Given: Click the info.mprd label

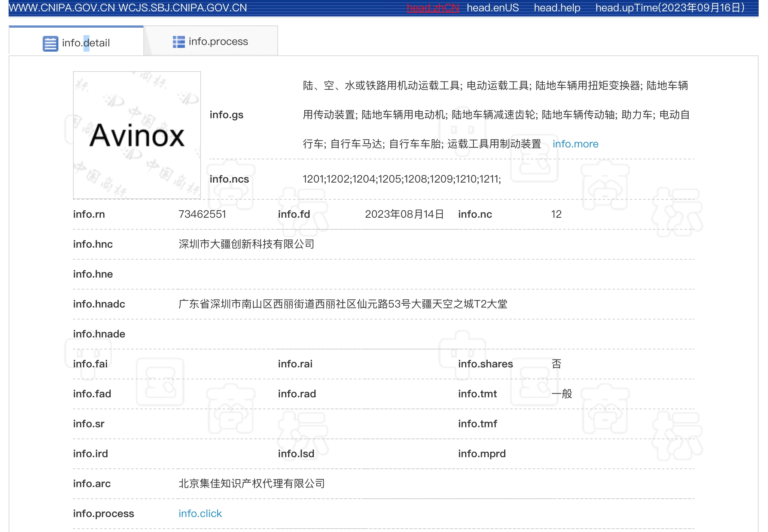Looking at the screenshot, I should (x=482, y=454).
